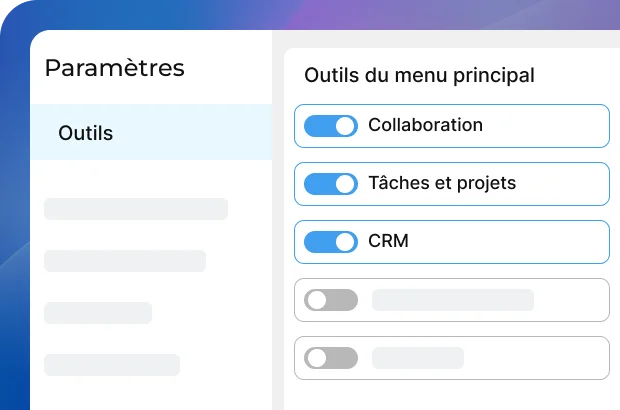Click the Tâches et projets label
Viewport: 620px width, 410px height.
click(442, 184)
